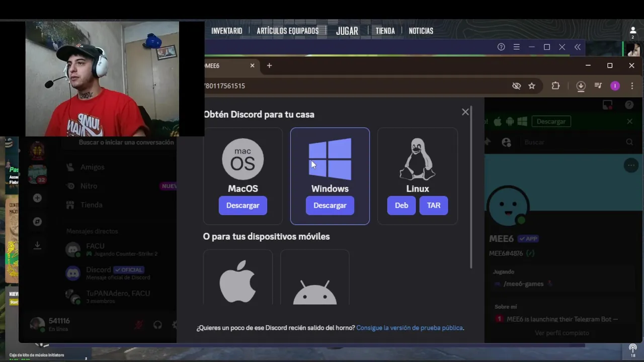This screenshot has height=362, width=644.
Task: Download the Linux Deb package
Action: point(401,205)
